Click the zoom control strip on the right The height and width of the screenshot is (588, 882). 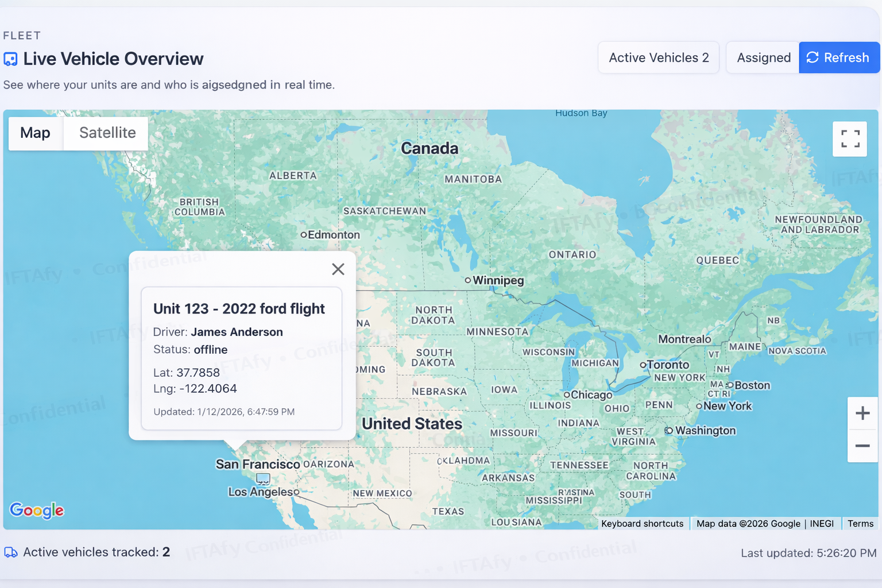click(862, 430)
